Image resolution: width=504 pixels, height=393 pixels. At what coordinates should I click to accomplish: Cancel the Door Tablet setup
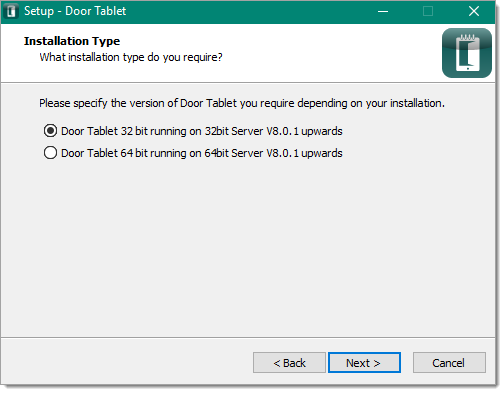click(x=449, y=363)
